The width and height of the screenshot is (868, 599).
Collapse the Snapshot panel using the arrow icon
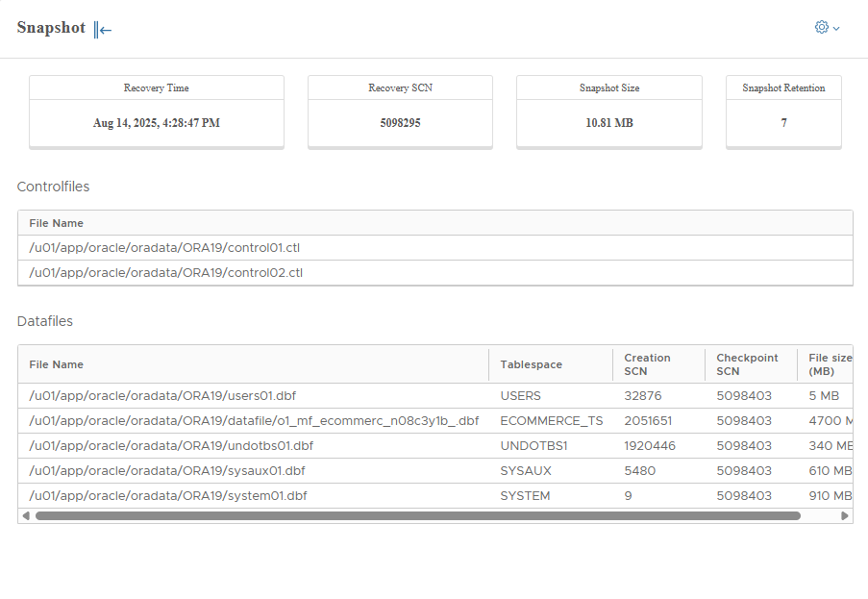(x=103, y=29)
